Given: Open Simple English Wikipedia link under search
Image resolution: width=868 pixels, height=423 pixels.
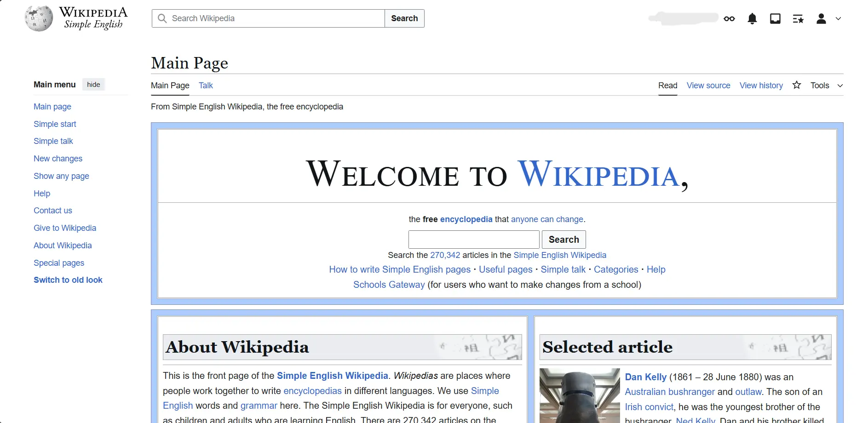Looking at the screenshot, I should point(560,255).
